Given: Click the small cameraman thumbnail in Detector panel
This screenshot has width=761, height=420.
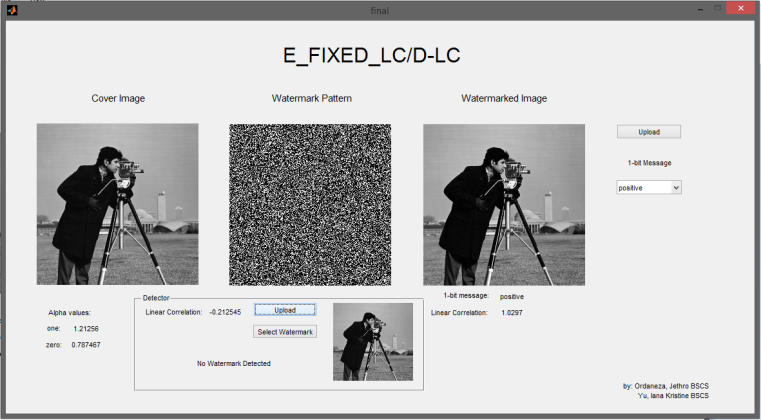Looking at the screenshot, I should point(373,342).
